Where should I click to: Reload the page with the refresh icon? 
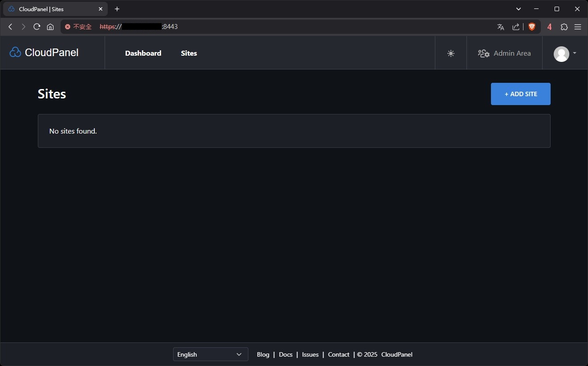click(37, 27)
